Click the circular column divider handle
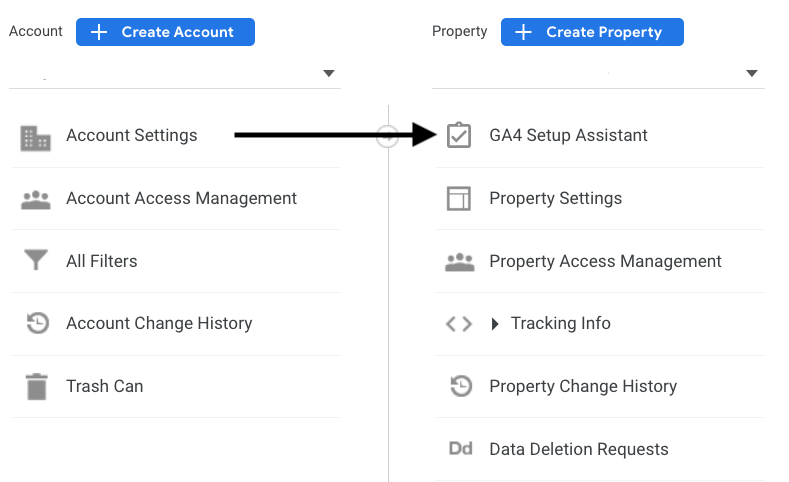789x482 pixels. point(387,136)
